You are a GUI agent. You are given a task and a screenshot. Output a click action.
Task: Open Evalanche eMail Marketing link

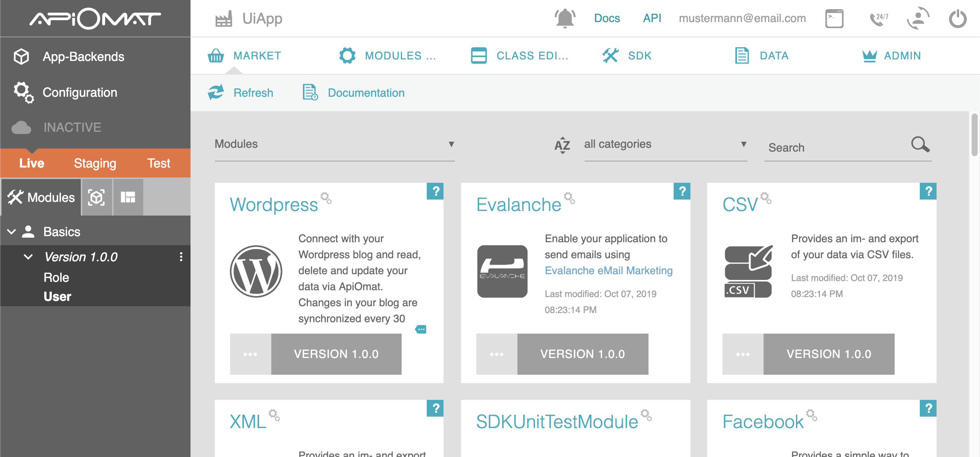609,271
